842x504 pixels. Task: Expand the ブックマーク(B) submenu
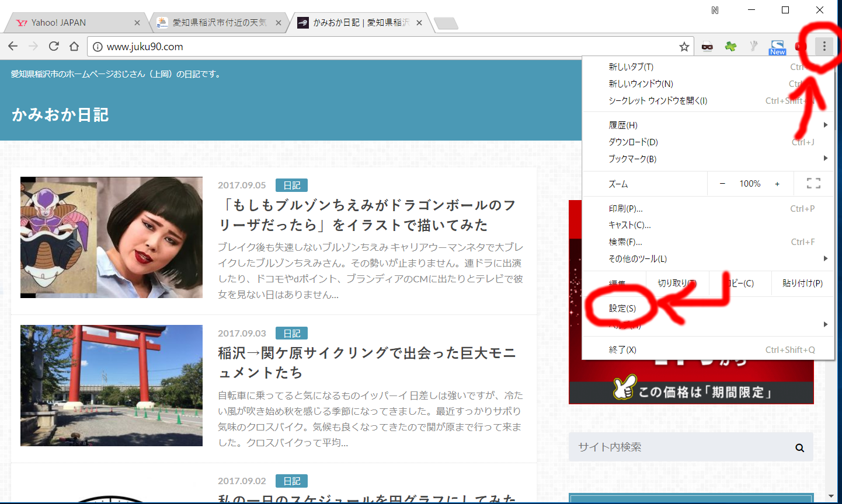[708, 159]
